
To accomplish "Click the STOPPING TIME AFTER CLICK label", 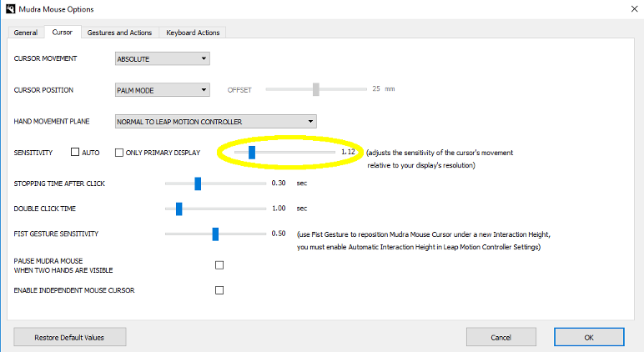I will 59,184.
